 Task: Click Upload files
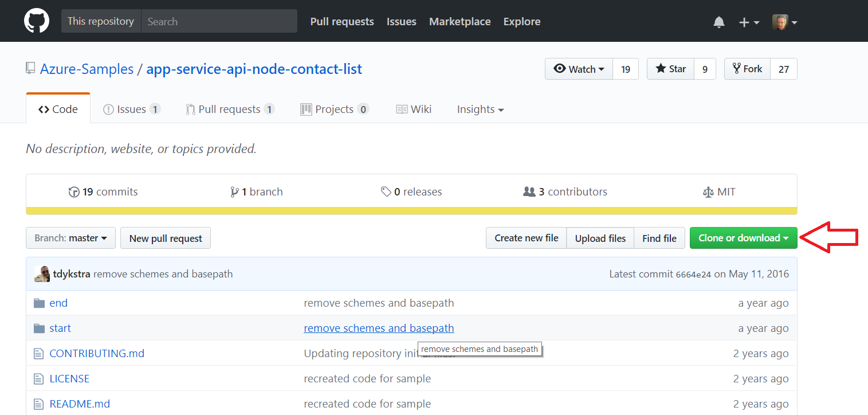click(600, 238)
